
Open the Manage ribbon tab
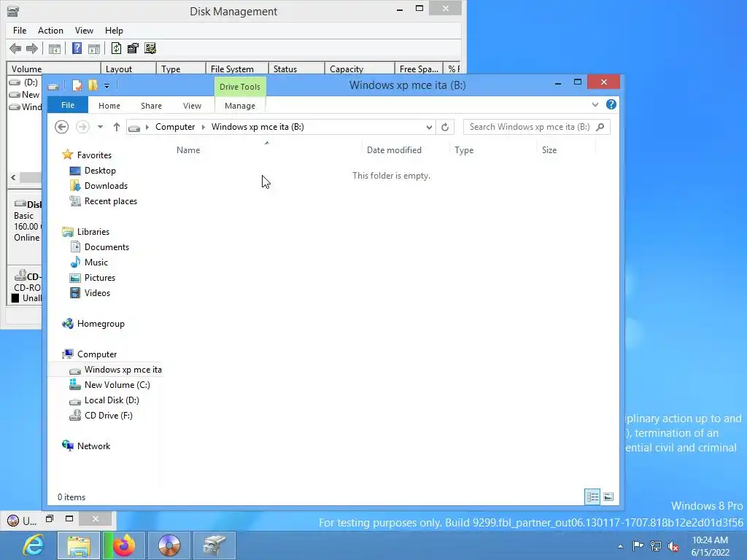point(239,106)
